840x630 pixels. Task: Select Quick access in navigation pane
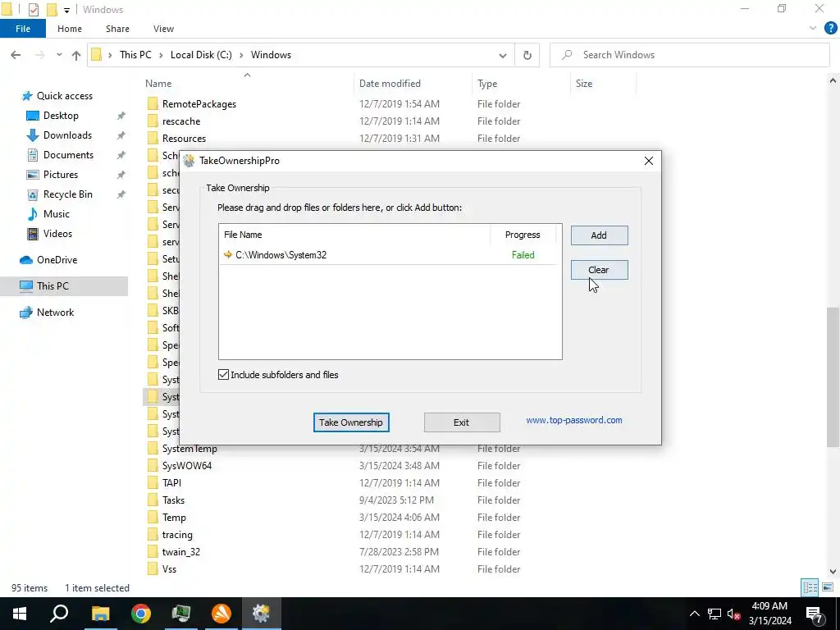tap(64, 96)
